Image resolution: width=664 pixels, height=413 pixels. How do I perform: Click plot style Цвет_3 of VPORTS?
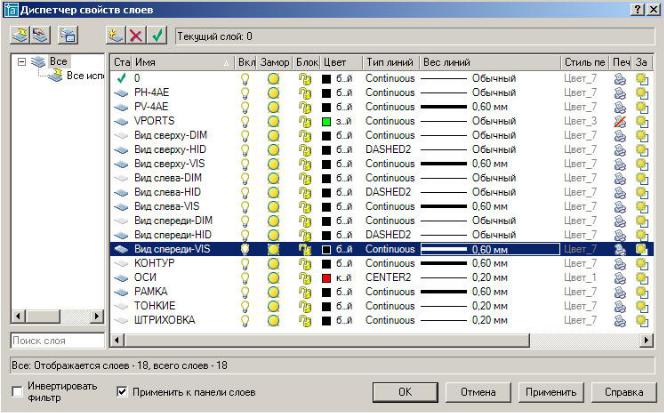(x=580, y=121)
